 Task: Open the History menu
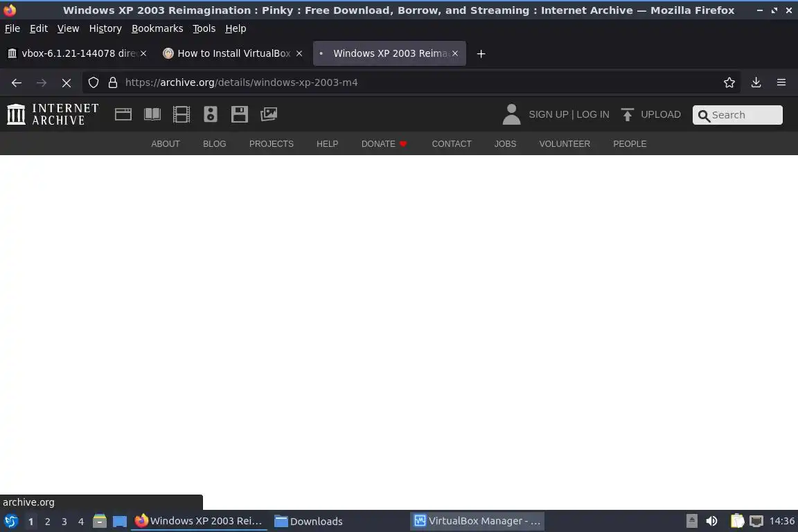point(105,28)
